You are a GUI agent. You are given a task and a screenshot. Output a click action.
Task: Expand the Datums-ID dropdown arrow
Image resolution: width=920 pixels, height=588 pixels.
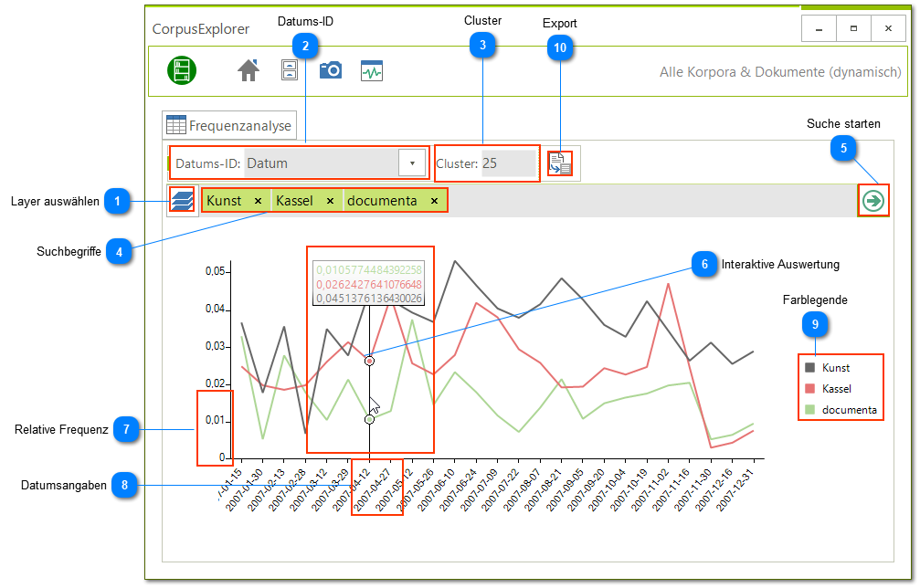[x=412, y=163]
